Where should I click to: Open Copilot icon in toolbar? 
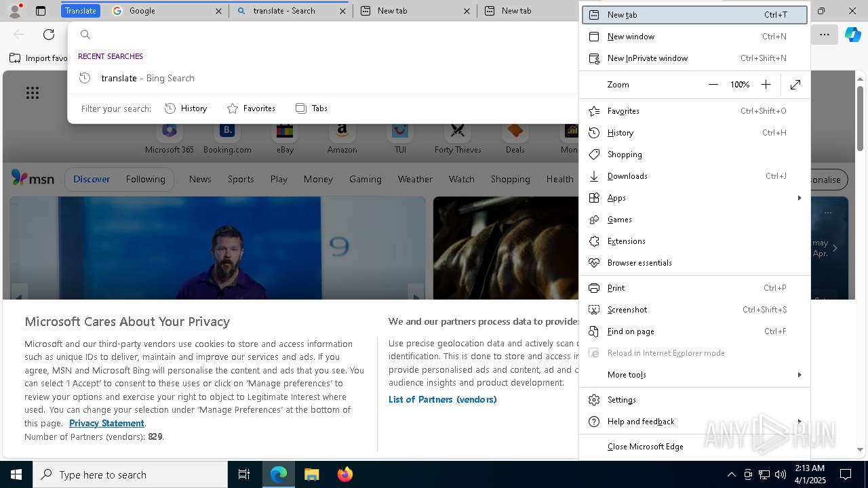pyautogui.click(x=852, y=35)
